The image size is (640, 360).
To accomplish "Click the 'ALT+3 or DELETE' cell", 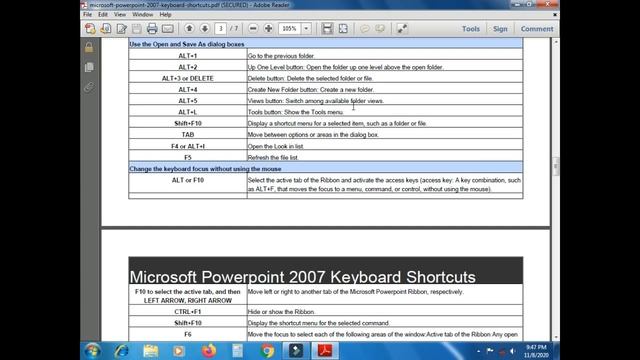I will (x=188, y=78).
